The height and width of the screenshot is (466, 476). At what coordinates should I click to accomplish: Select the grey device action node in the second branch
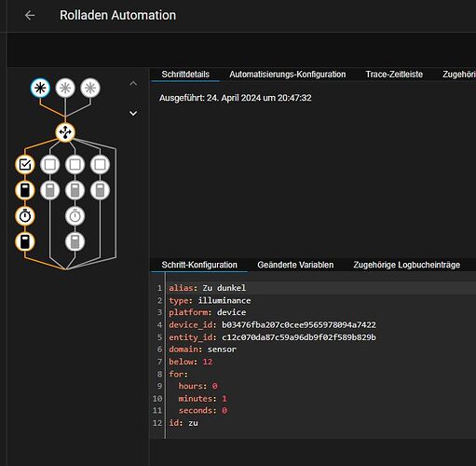coord(50,190)
